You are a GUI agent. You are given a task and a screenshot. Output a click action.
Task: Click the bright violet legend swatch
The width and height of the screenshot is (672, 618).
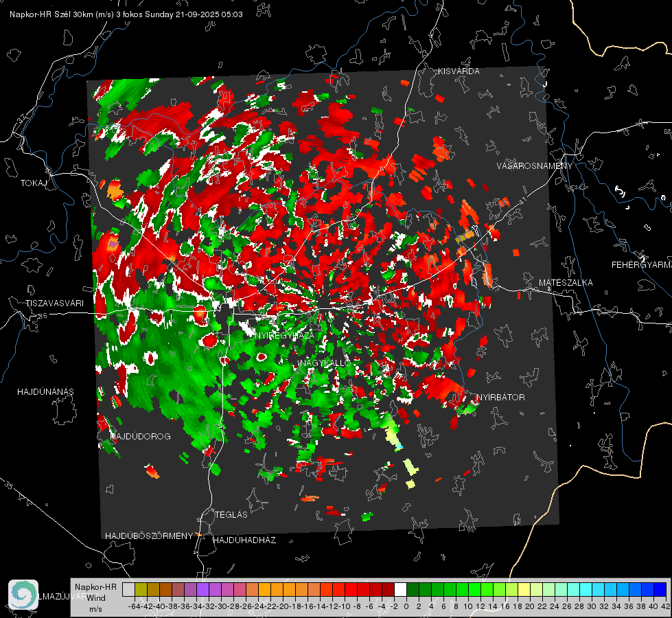[202, 589]
